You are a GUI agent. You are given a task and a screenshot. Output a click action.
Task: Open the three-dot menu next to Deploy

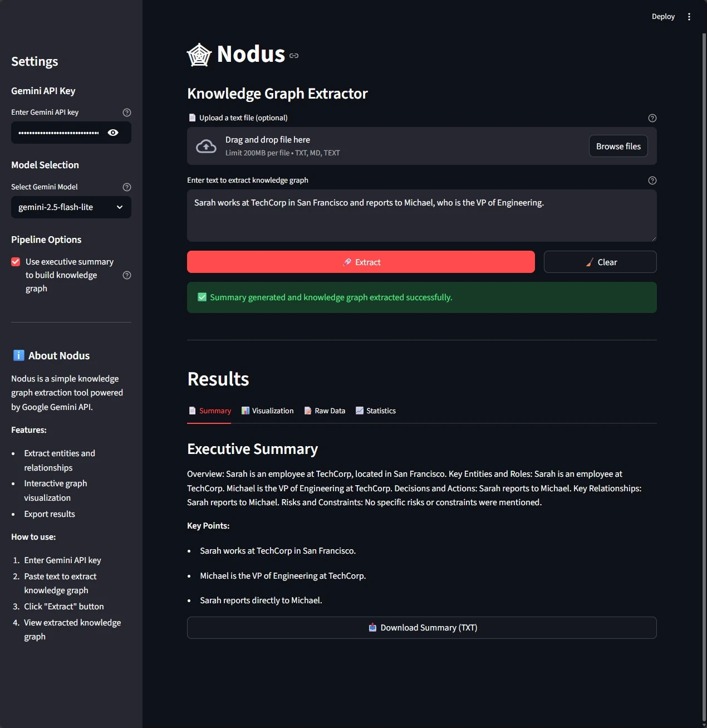point(689,16)
